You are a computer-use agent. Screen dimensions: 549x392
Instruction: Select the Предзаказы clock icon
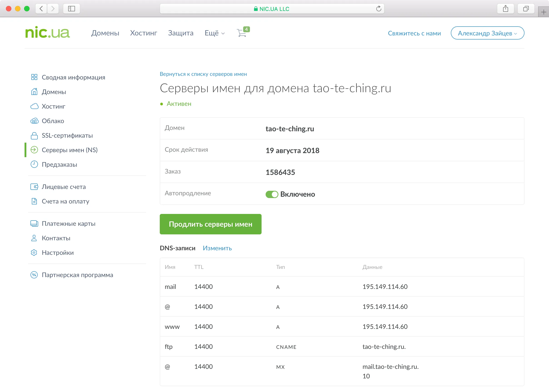click(34, 164)
